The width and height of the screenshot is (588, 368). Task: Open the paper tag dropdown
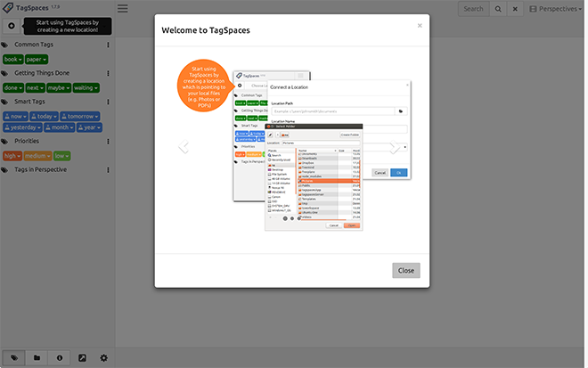[37, 60]
